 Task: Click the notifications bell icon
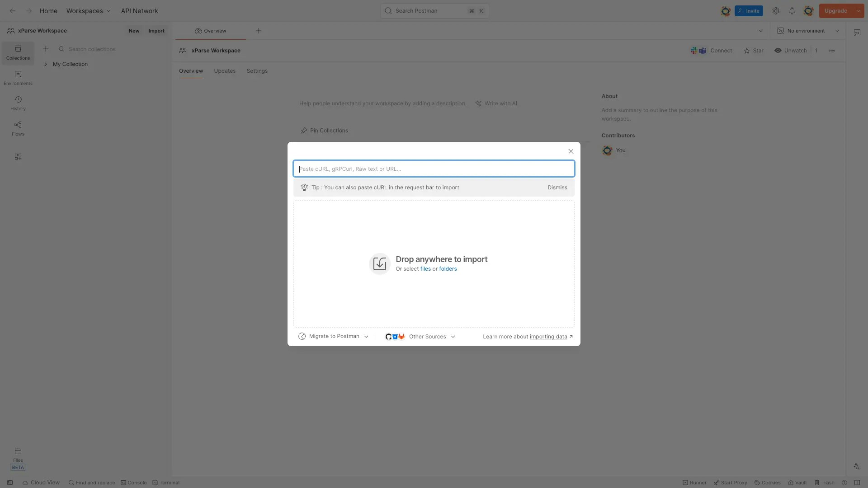pyautogui.click(x=792, y=11)
